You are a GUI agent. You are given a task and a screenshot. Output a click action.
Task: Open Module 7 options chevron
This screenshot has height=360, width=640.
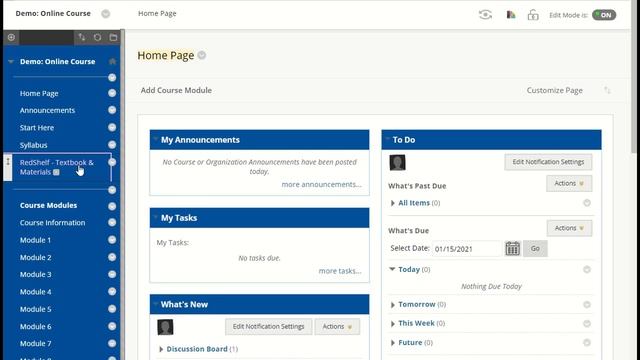pyautogui.click(x=112, y=343)
